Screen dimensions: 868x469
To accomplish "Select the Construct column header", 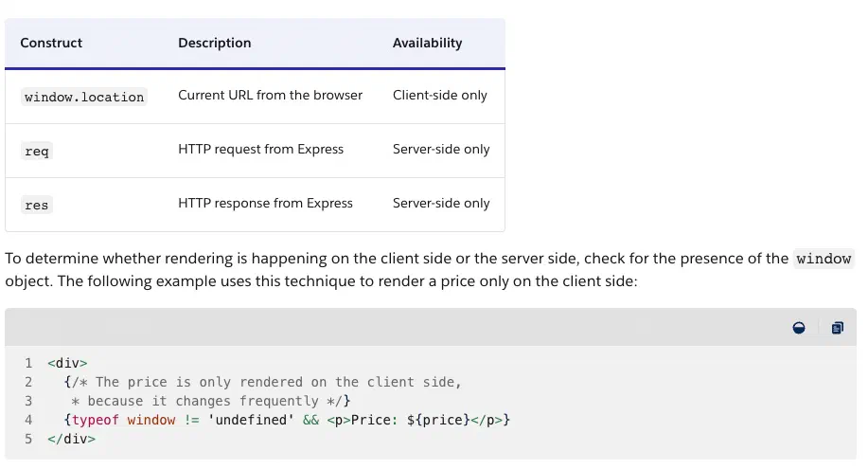I will (x=51, y=43).
